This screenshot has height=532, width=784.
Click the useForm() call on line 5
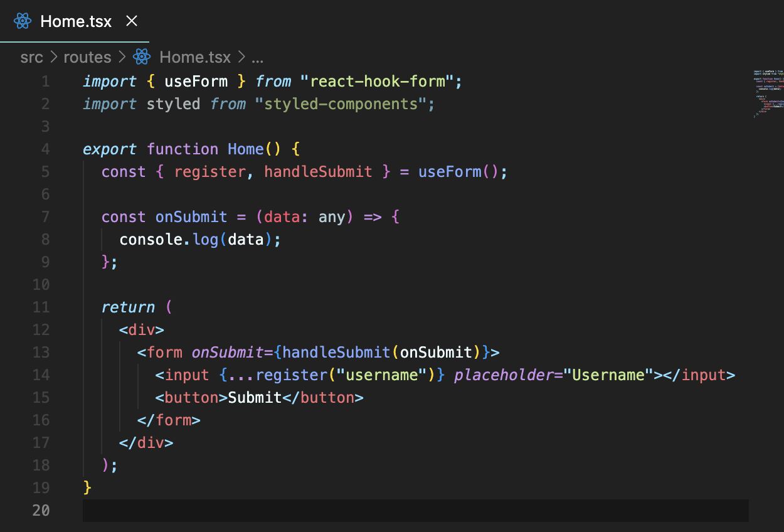click(458, 172)
